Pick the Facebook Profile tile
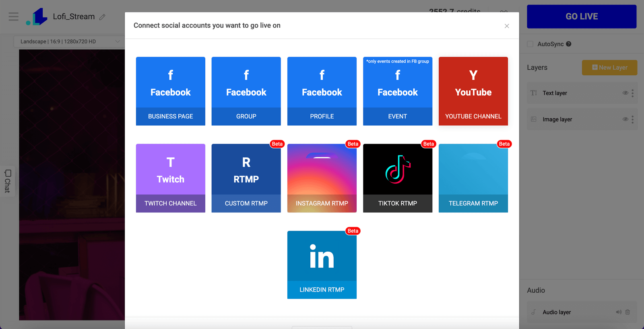Screen dimensions: 644x329 click(322, 91)
